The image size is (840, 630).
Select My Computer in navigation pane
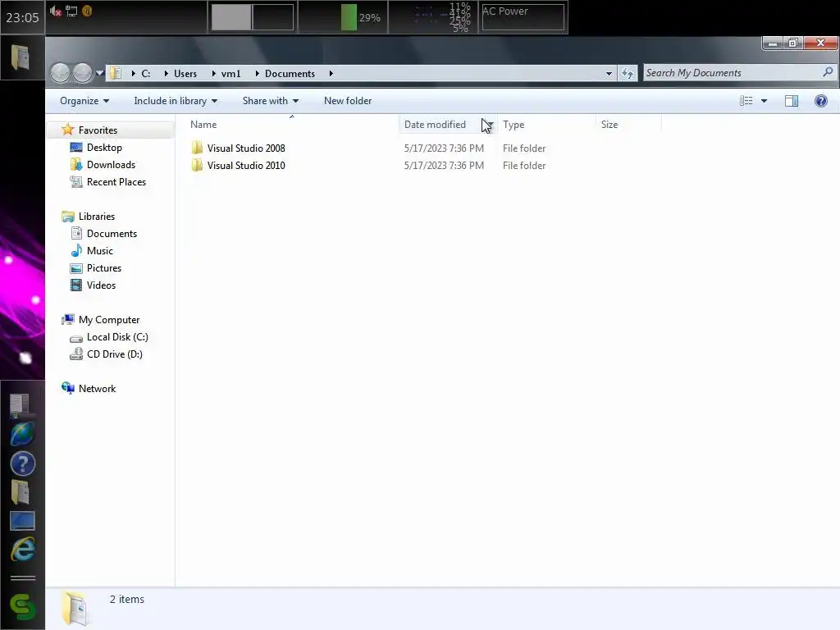(x=109, y=320)
